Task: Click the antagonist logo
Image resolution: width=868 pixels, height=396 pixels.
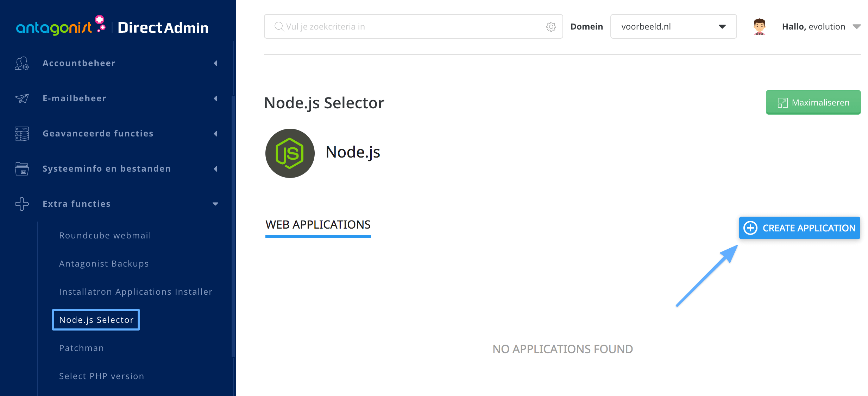Action: (x=61, y=26)
